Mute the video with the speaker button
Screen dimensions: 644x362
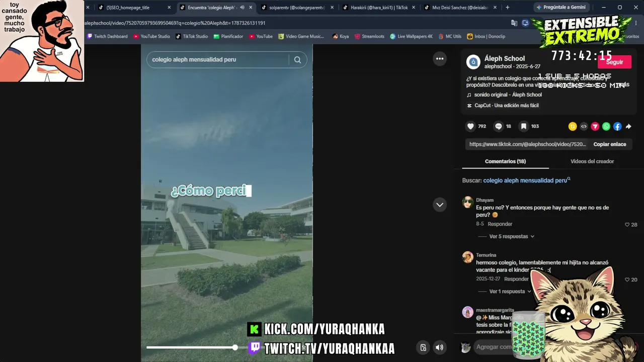click(440, 347)
